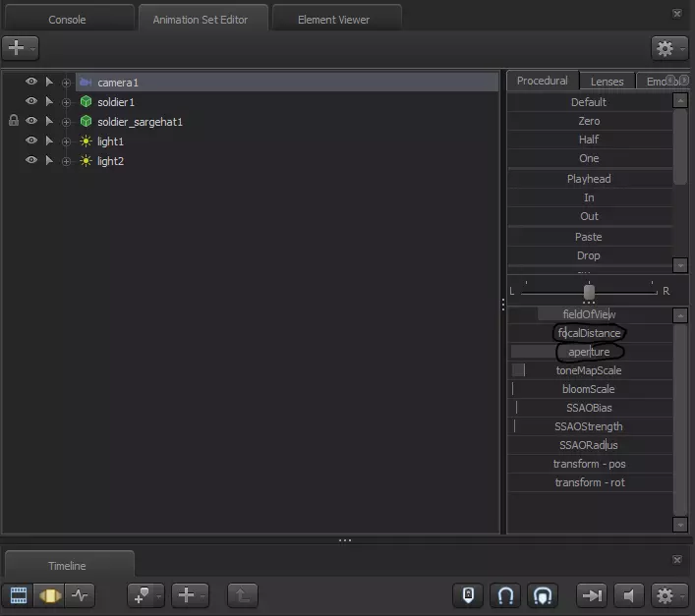Select the soldier_sargehat1 animation set

tap(140, 122)
